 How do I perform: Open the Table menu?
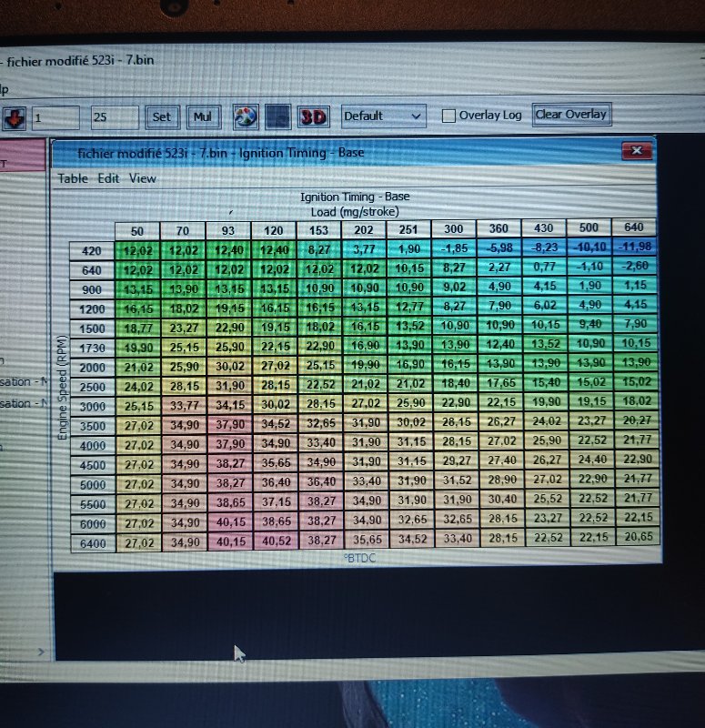[x=73, y=178]
